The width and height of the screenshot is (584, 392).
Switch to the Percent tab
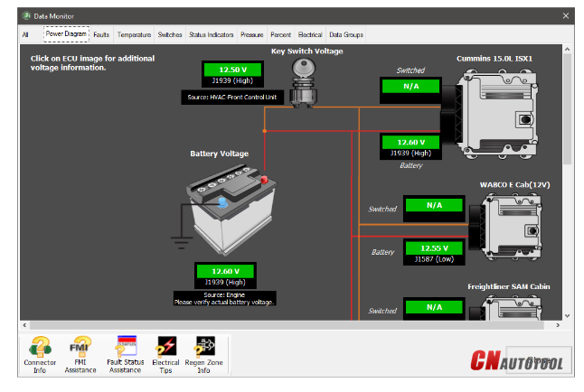(281, 34)
